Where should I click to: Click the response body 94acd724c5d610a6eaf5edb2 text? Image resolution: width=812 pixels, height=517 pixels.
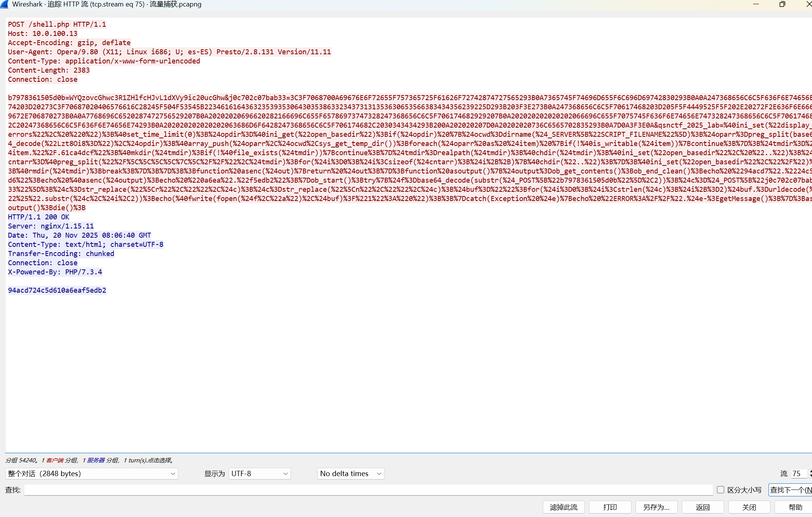click(x=57, y=290)
